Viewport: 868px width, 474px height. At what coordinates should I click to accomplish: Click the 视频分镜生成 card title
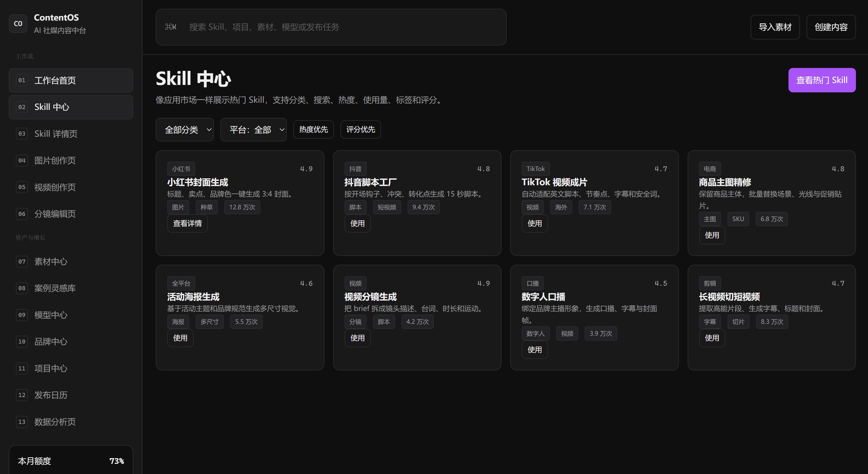pyautogui.click(x=371, y=297)
